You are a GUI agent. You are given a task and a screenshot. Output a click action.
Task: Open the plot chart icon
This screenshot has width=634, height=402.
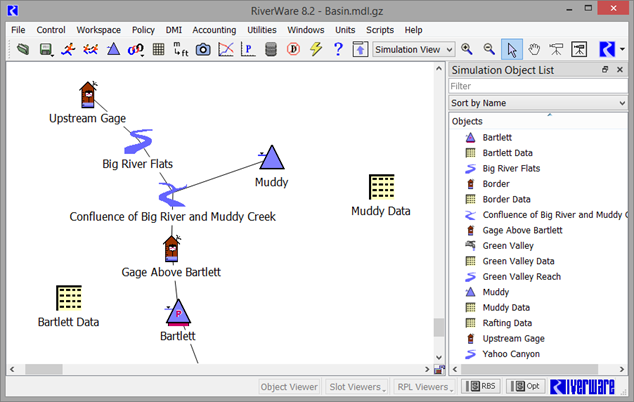(x=226, y=49)
